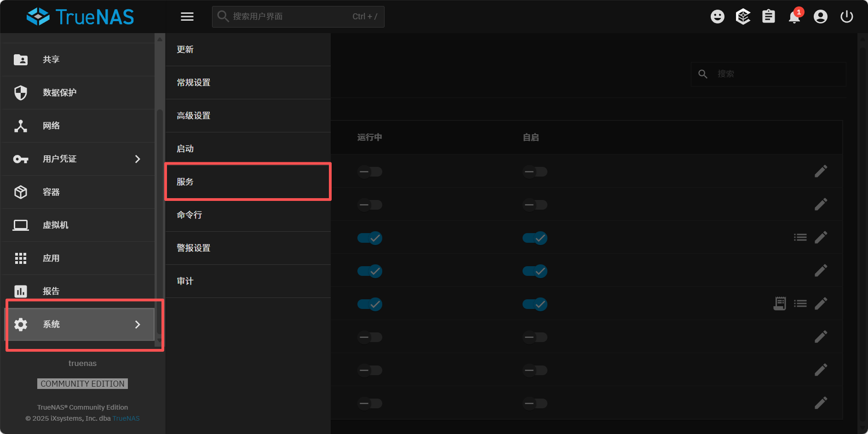The width and height of the screenshot is (868, 434).
Task: Open the 服务 submenu item
Action: (247, 182)
